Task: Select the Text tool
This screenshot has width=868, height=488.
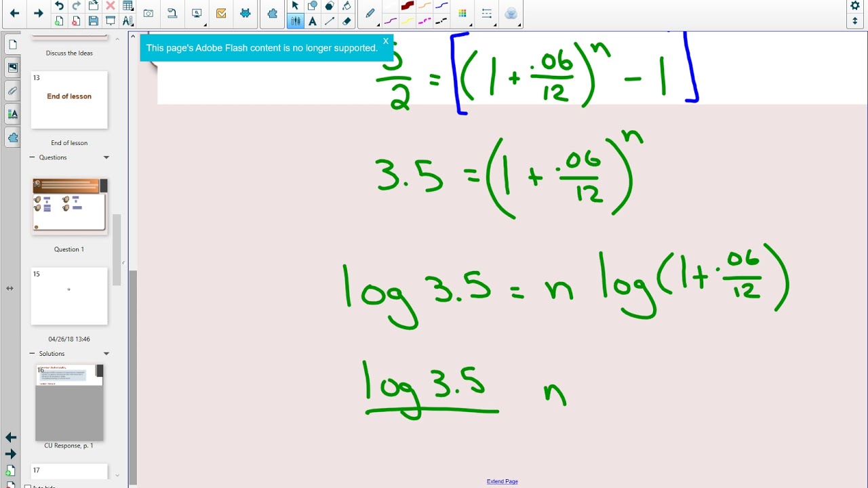Action: tap(312, 21)
